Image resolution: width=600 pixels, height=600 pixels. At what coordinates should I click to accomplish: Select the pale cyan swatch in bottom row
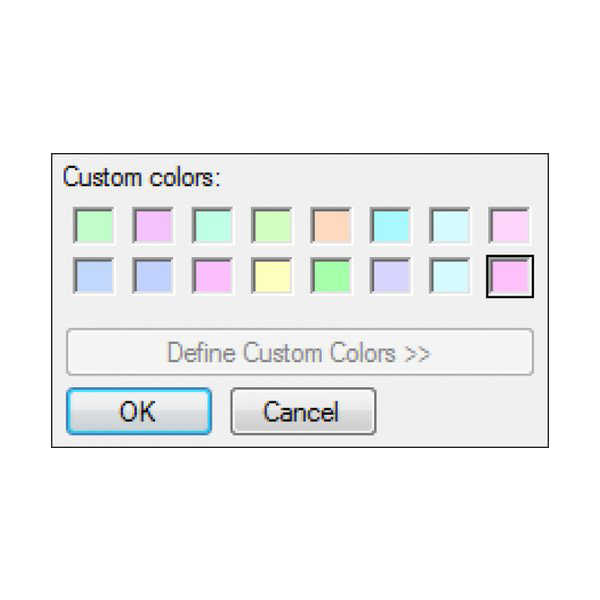(450, 276)
